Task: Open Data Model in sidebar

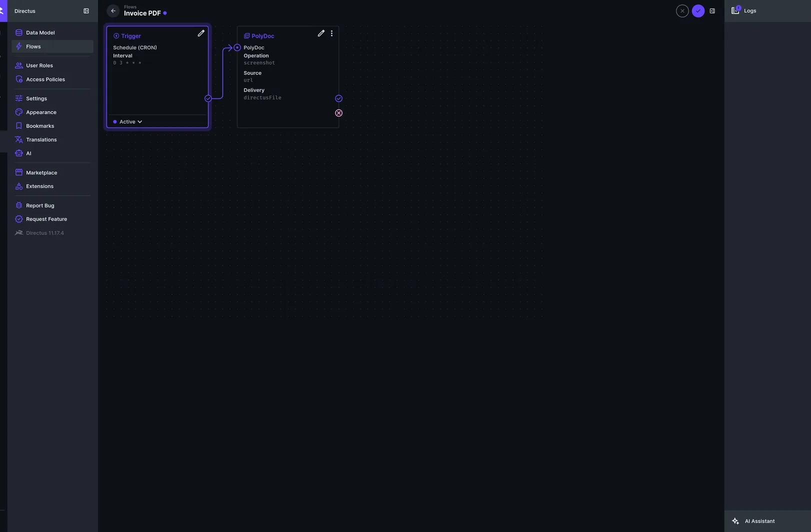Action: tap(52, 32)
